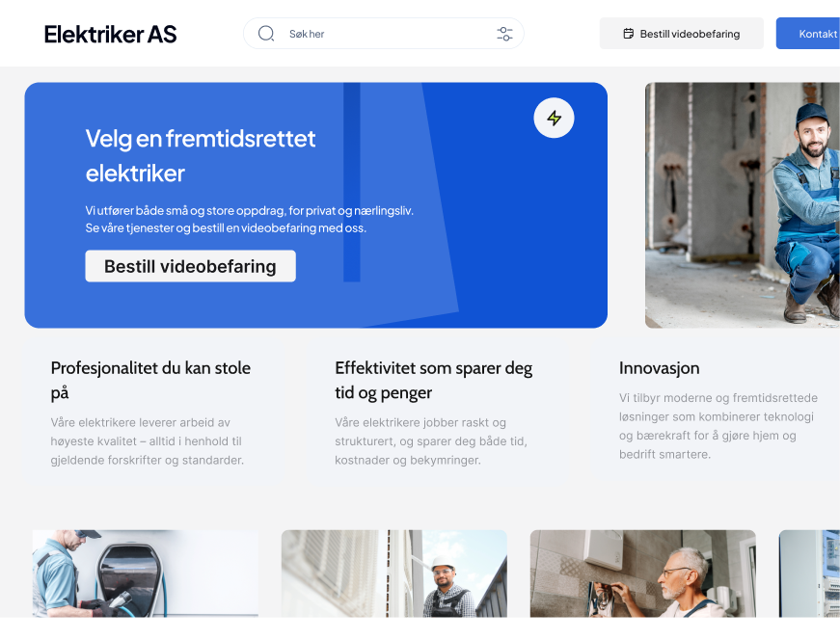Open the worker with white helmet thumbnail
The width and height of the screenshot is (840, 640).
pyautogui.click(x=394, y=573)
